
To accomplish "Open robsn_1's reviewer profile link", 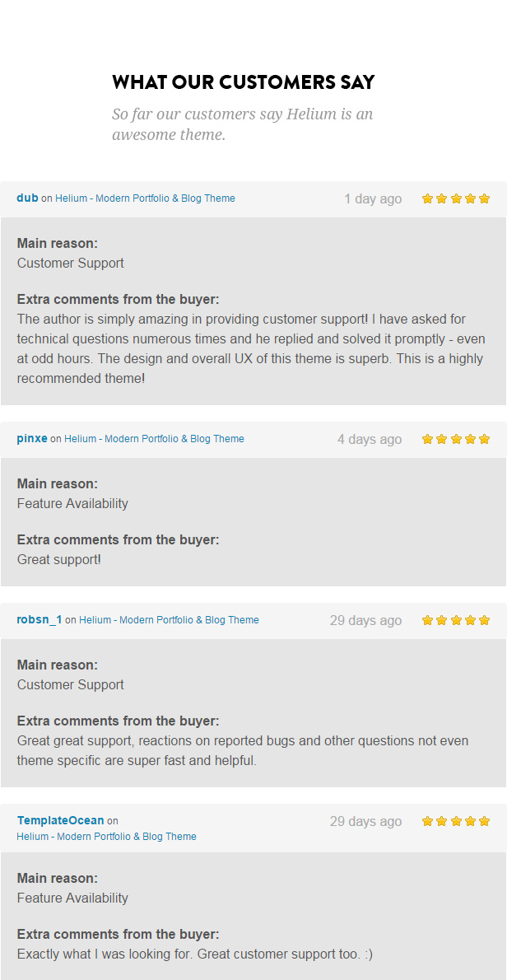I will point(40,620).
